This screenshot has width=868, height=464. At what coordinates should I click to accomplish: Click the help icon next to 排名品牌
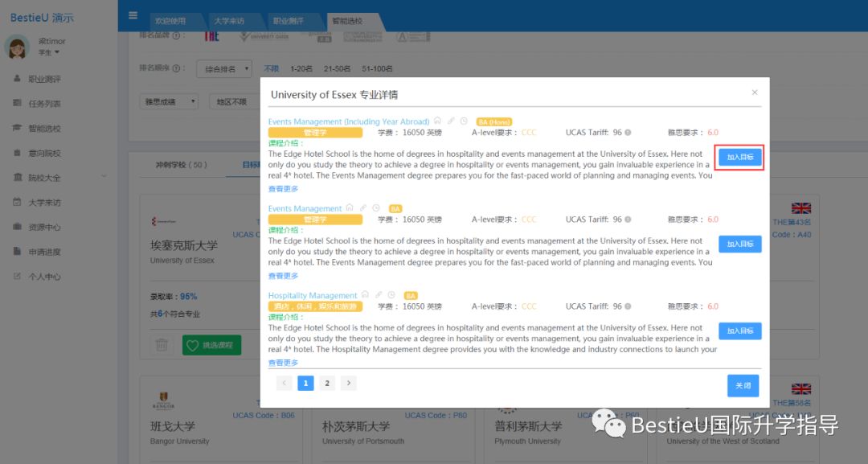point(176,35)
